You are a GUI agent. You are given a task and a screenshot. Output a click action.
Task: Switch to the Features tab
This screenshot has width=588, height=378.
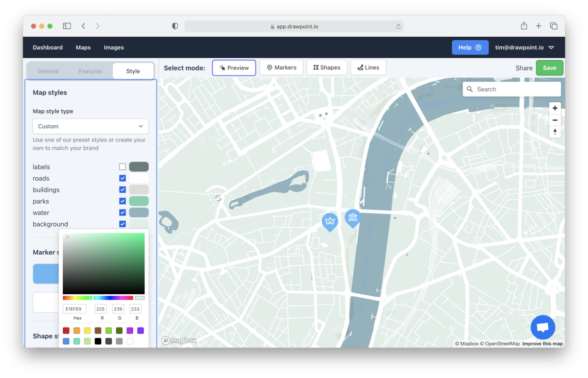tap(91, 71)
